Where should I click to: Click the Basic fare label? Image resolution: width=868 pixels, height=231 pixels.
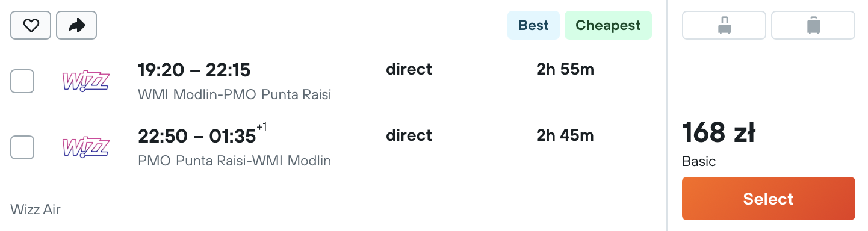tap(699, 162)
